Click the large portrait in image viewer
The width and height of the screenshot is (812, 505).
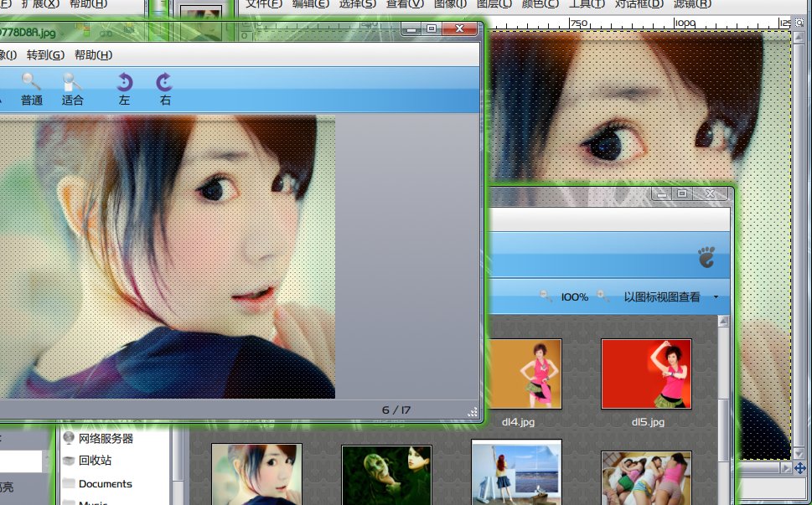click(168, 256)
